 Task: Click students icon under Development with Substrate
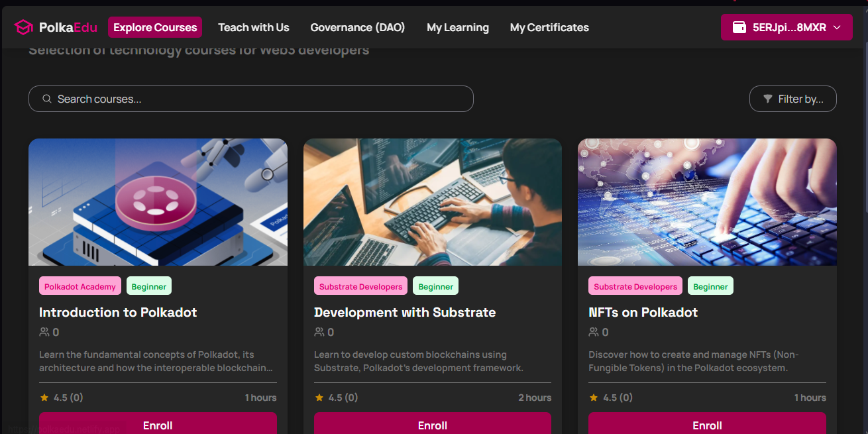319,332
